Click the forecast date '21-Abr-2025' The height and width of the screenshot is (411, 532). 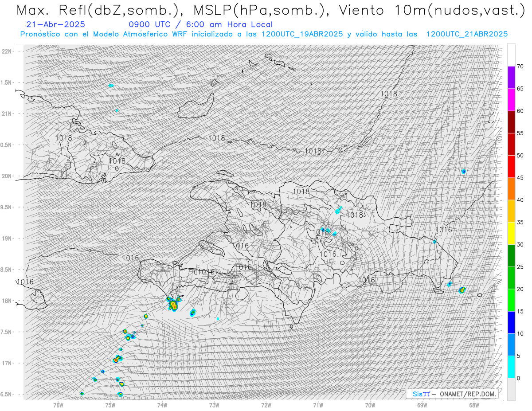[56, 24]
